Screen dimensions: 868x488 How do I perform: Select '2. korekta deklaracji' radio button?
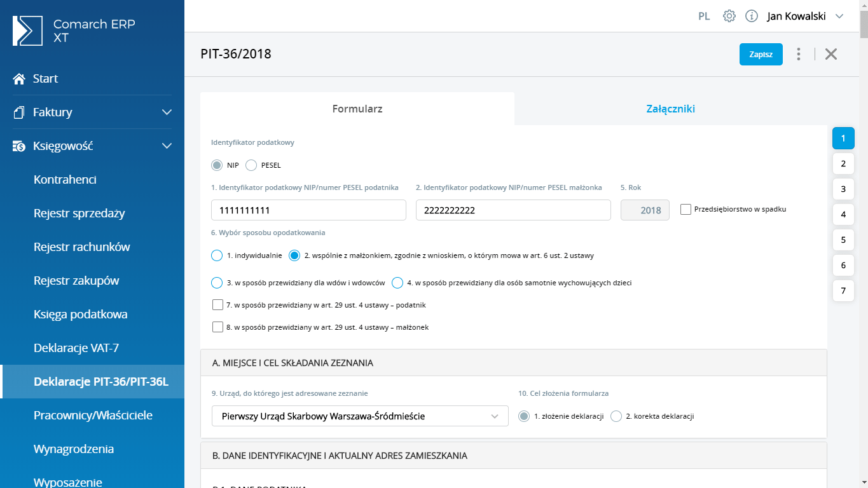[616, 416]
